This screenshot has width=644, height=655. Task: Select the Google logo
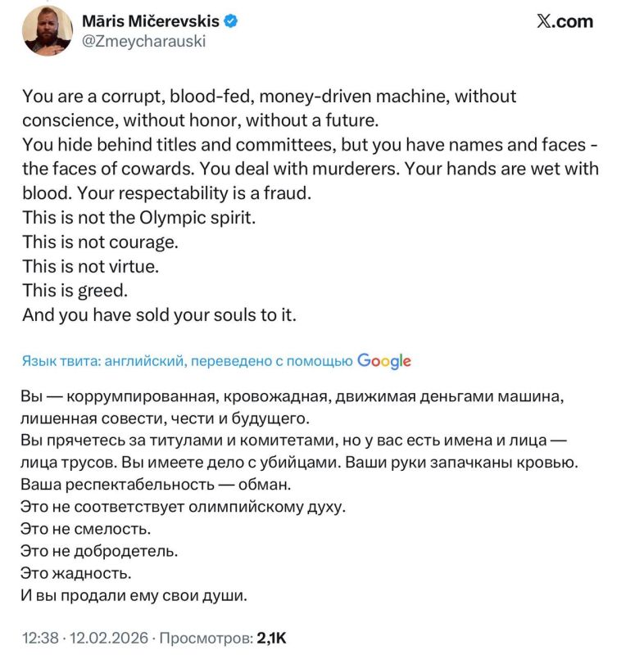coord(385,359)
